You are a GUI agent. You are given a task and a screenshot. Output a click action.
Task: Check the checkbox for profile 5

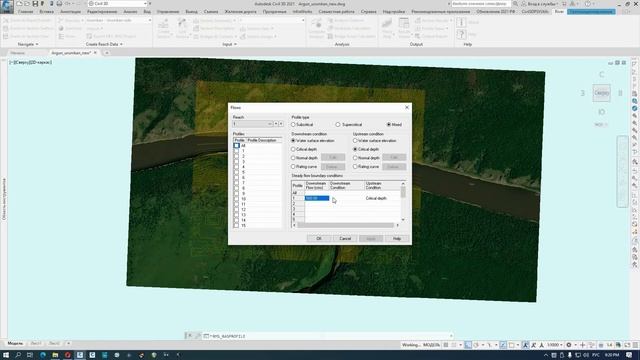point(236,172)
